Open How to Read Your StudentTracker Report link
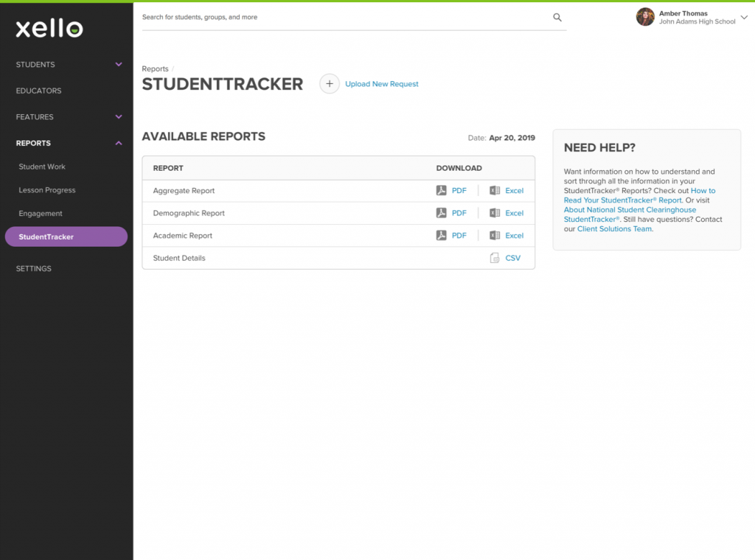 623,200
